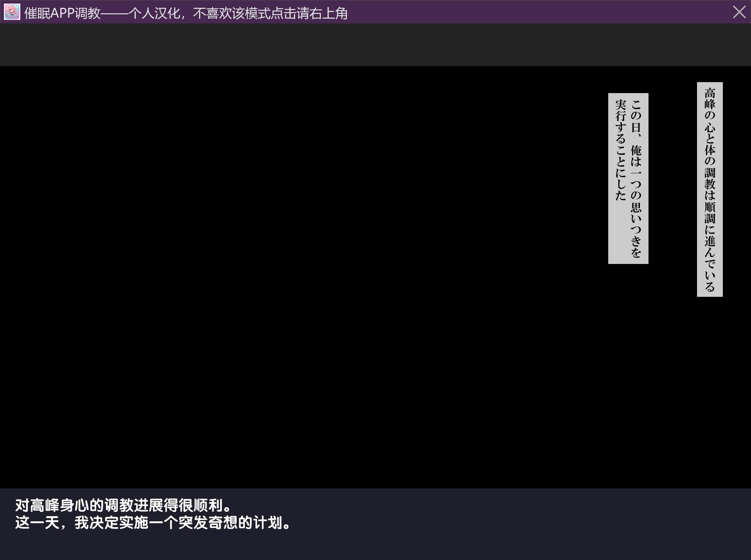Viewport: 751px width, 560px height.
Task: Close the translation overlay with X
Action: point(739,12)
